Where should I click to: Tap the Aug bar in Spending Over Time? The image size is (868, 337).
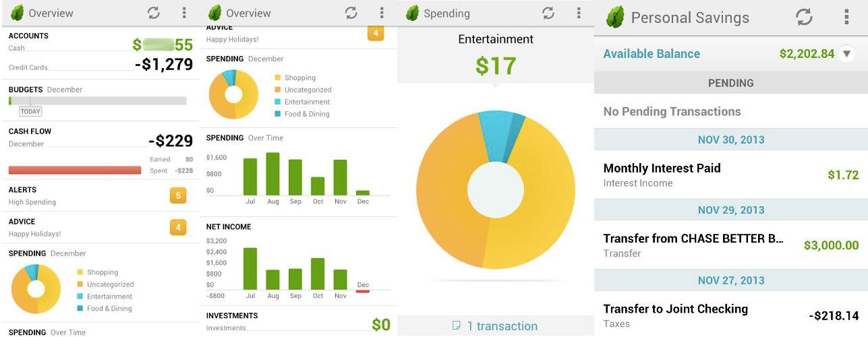click(272, 173)
